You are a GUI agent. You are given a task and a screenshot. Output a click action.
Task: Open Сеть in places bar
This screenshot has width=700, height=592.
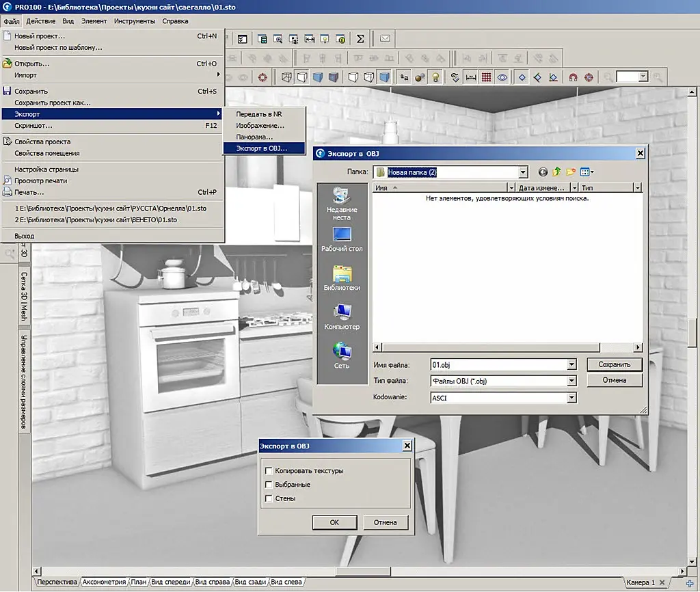[x=342, y=356]
